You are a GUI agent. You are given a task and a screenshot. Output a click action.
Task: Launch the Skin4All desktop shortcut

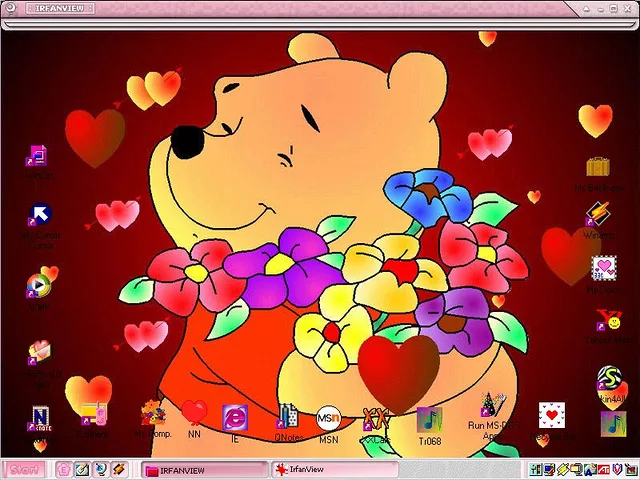click(609, 378)
